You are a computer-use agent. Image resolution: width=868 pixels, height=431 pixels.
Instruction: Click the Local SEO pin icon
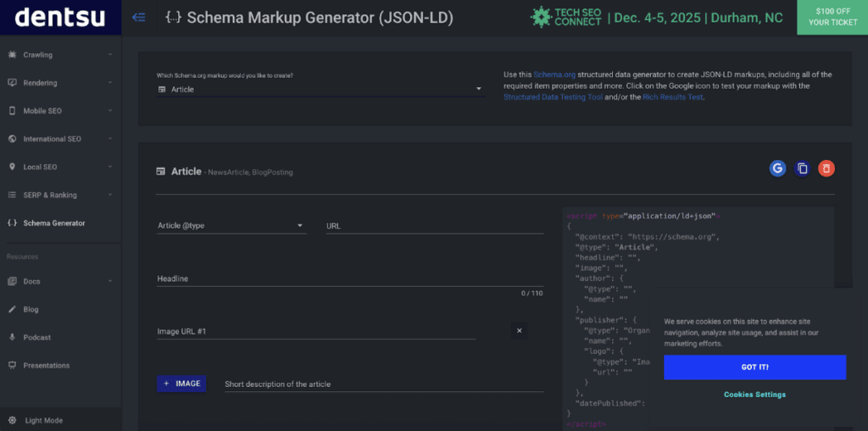pyautogui.click(x=12, y=167)
